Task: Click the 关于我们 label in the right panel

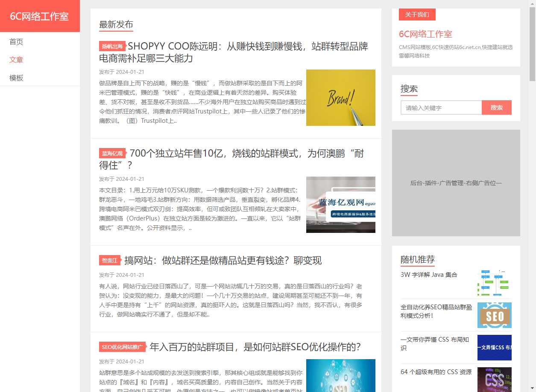Action: click(417, 15)
